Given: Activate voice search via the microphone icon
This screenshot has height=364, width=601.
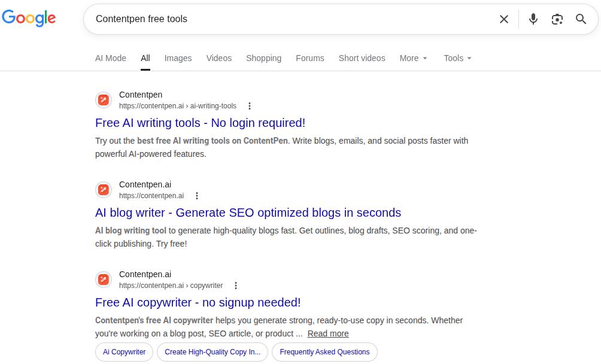Looking at the screenshot, I should coord(533,19).
